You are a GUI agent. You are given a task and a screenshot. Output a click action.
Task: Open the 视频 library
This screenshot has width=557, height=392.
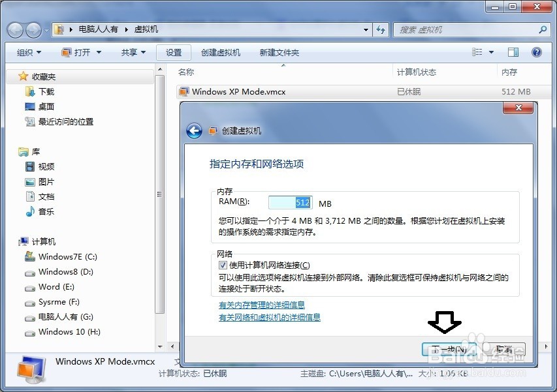(40, 167)
